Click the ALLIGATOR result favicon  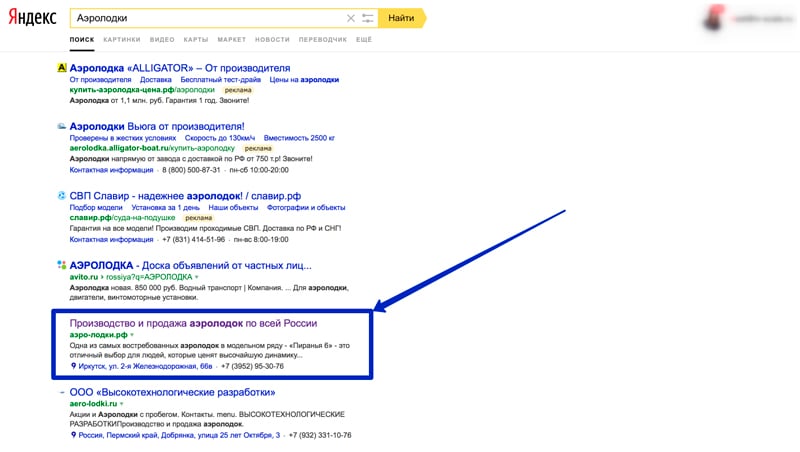[62, 68]
